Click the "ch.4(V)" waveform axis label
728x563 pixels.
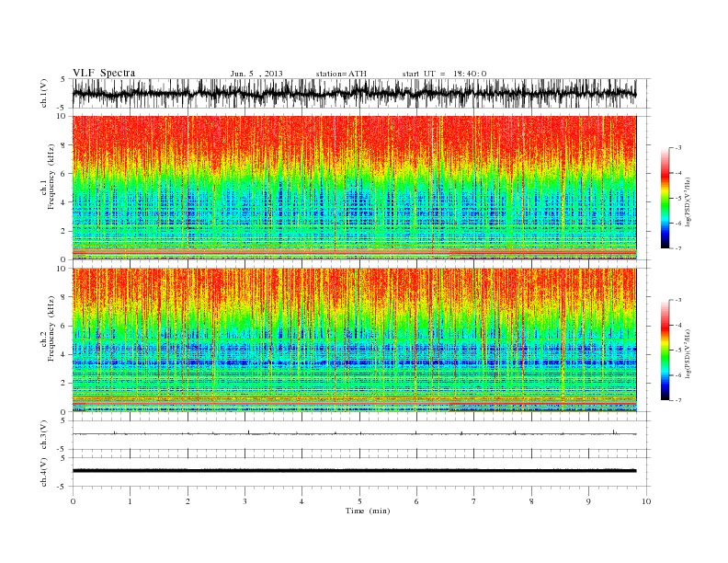tap(44, 472)
